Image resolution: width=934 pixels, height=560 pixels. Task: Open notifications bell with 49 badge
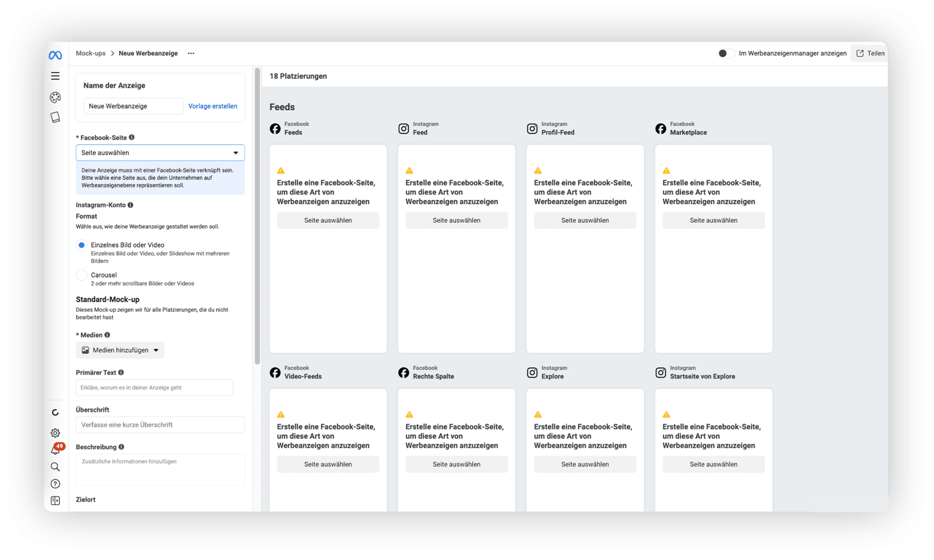click(x=56, y=449)
